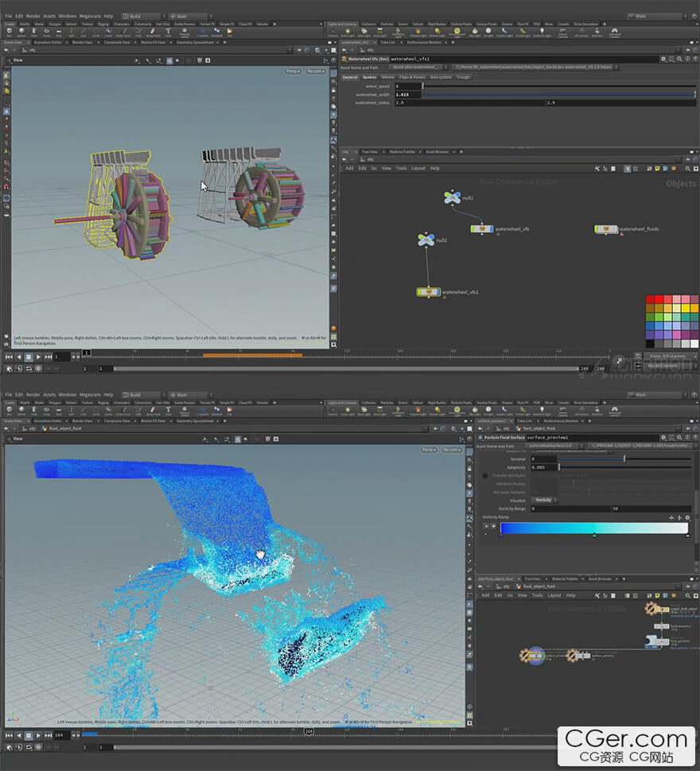The width and height of the screenshot is (700, 771).
Task: Add a Sky Light from top window shelf
Action: point(475,32)
